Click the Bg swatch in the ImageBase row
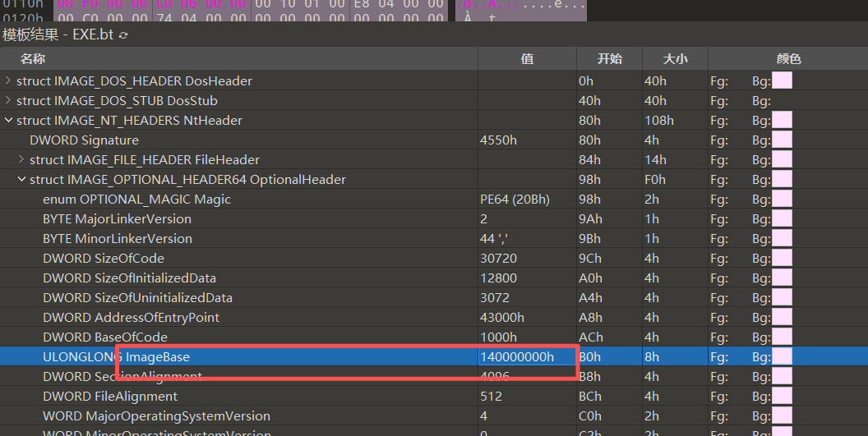Viewport: 868px width, 436px height. pos(782,357)
